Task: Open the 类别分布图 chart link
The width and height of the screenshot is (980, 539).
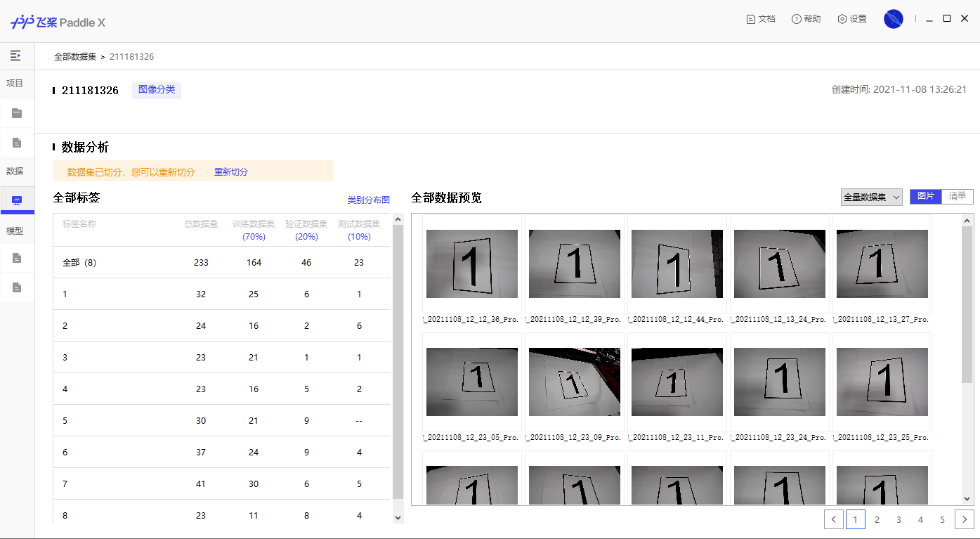Action: click(x=368, y=200)
